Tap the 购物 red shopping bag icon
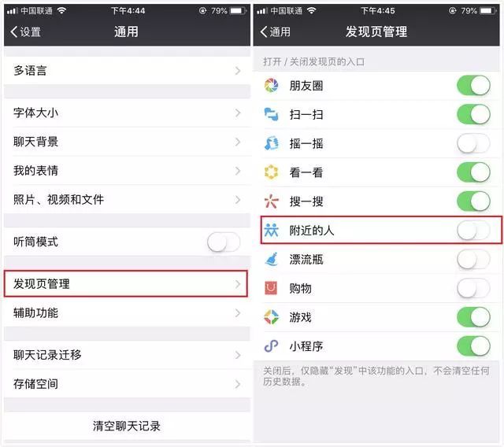 click(271, 288)
